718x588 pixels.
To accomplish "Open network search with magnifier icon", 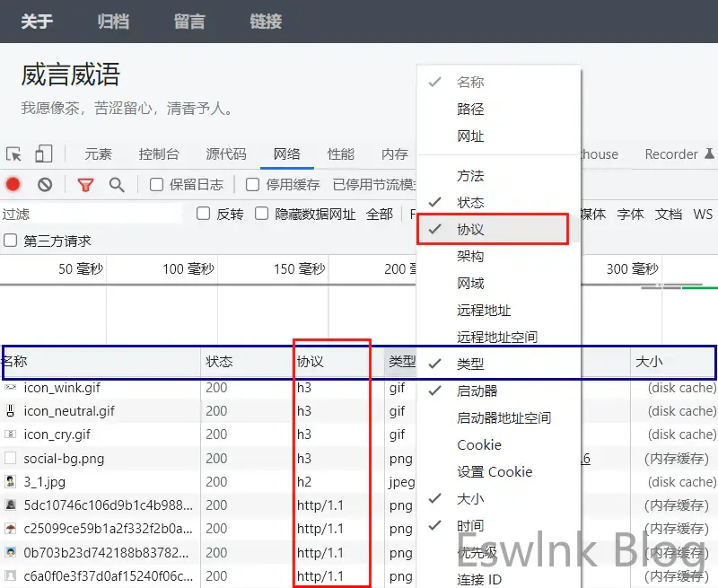I will (117, 185).
